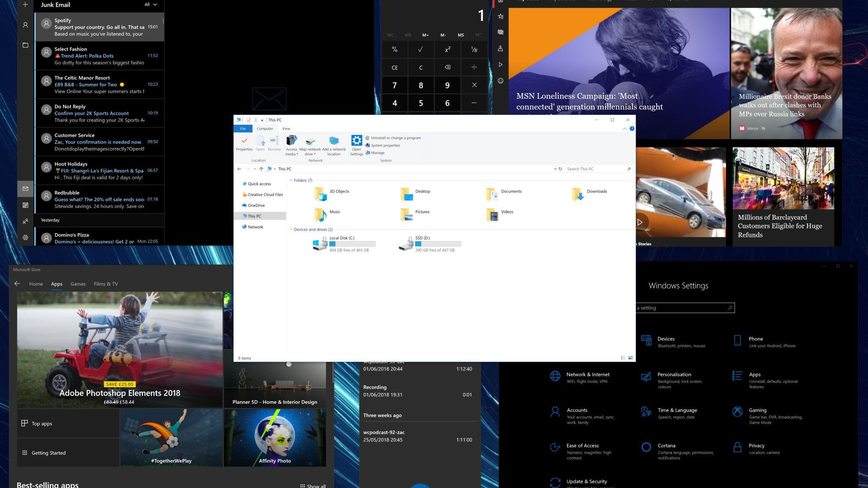Click Uninstall or change a program
The height and width of the screenshot is (488, 868).
tap(395, 138)
